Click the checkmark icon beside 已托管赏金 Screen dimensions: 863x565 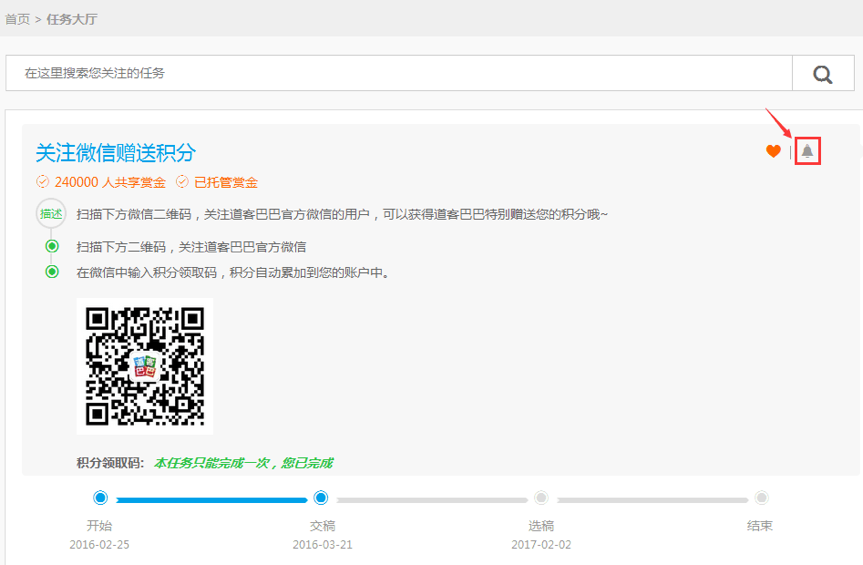coord(182,182)
